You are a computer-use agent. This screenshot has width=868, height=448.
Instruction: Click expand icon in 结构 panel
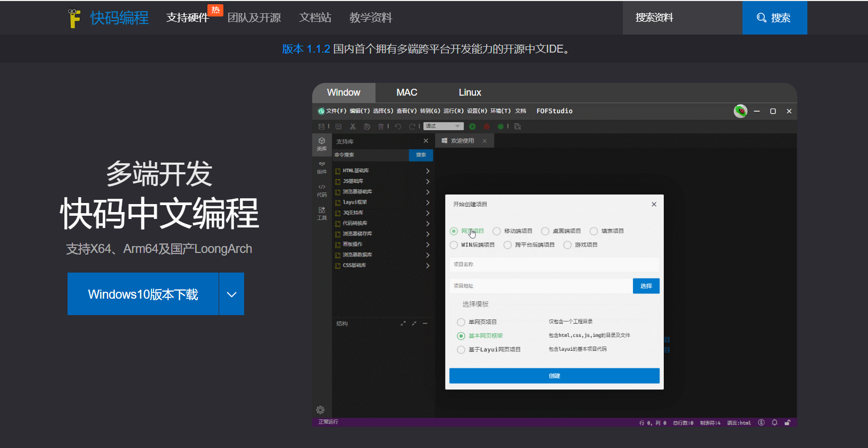click(403, 323)
